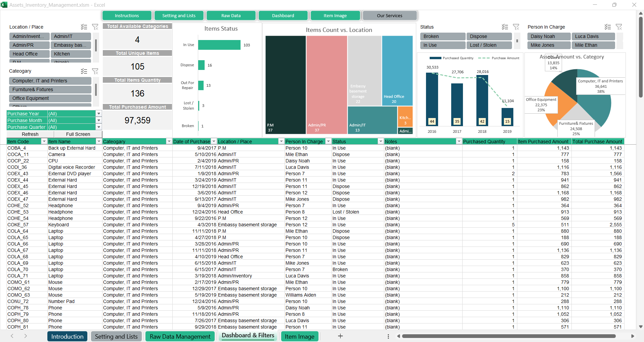Toggle Broken in Status slicer
This screenshot has width=644, height=342.
pos(442,36)
